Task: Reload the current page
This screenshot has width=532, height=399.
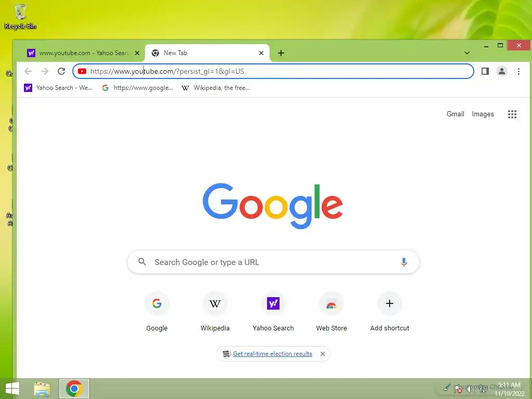Action: [x=61, y=71]
